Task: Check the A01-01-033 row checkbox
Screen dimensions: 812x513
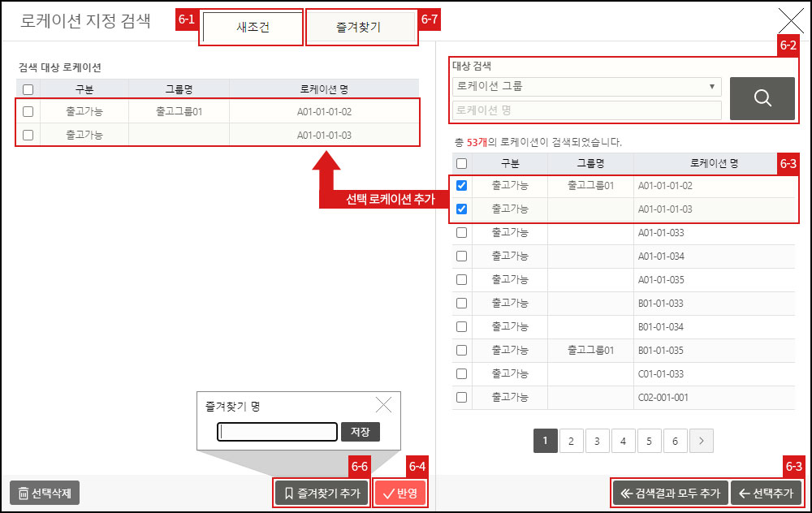Action: (461, 232)
